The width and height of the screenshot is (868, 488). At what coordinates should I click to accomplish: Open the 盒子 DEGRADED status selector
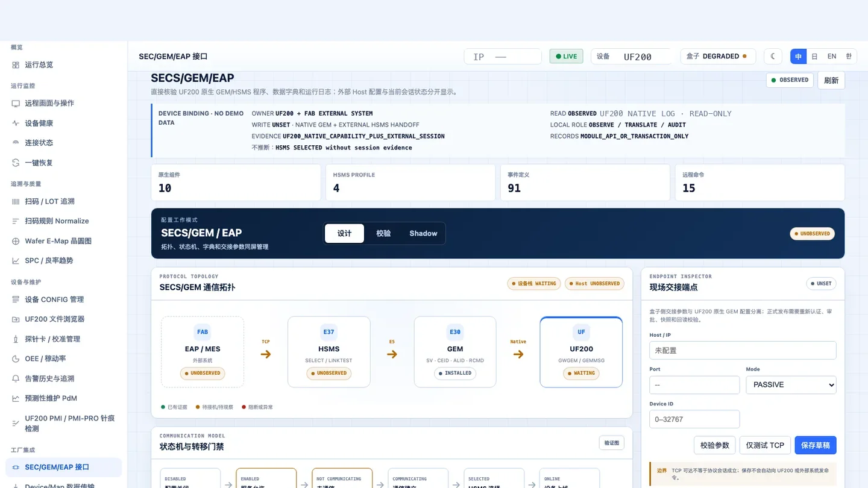click(x=718, y=56)
